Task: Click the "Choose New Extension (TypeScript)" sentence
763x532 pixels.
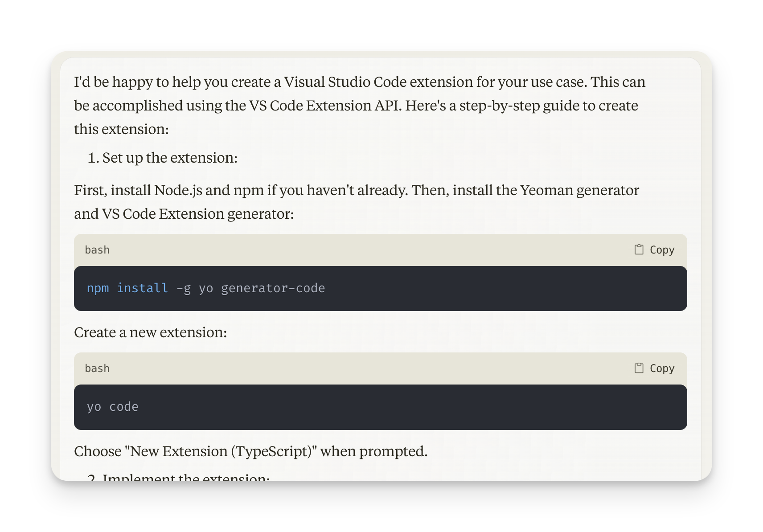Action: 250,451
